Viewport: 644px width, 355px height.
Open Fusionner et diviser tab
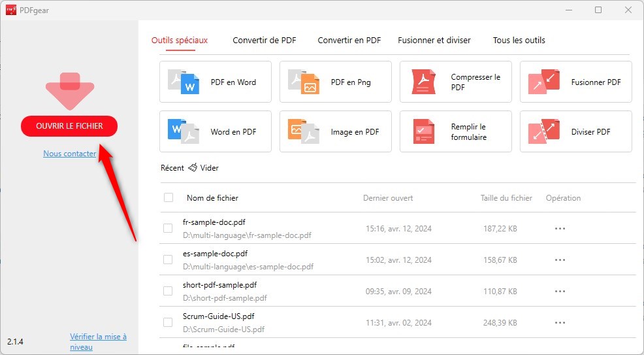point(434,41)
